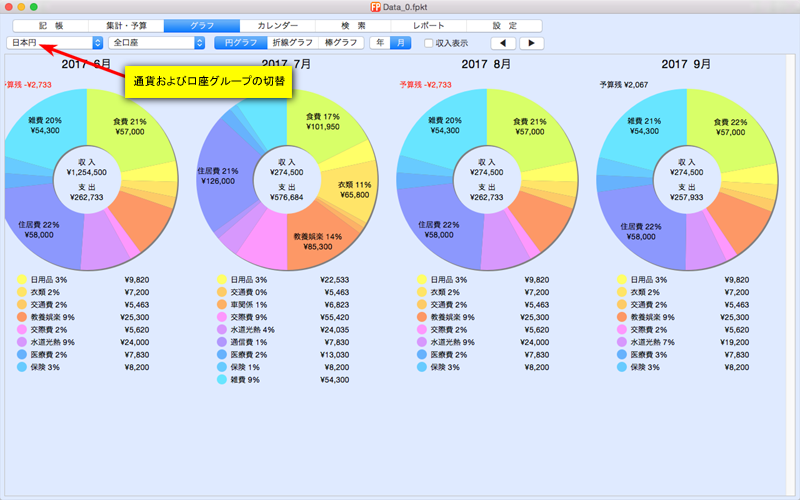Choose the 年 yearly period button
Screen dimensions: 800x500
[x=380, y=43]
